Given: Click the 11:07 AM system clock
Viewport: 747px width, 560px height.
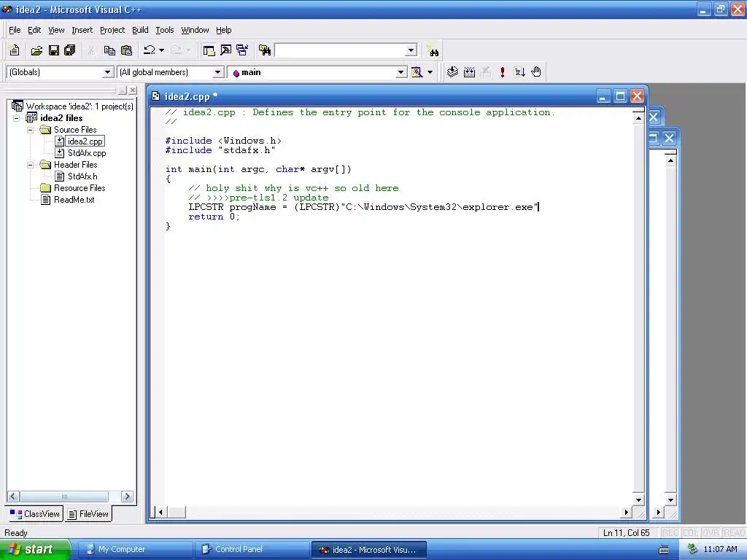Looking at the screenshot, I should point(720,550).
